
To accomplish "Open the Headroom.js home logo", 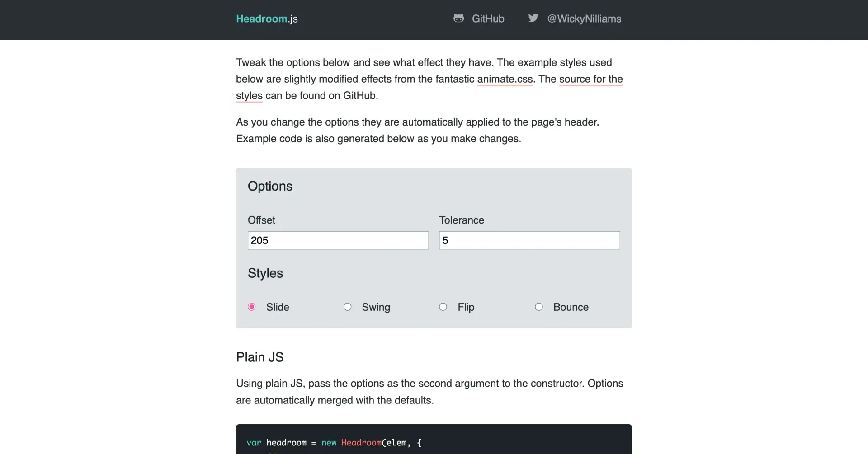I will [267, 19].
